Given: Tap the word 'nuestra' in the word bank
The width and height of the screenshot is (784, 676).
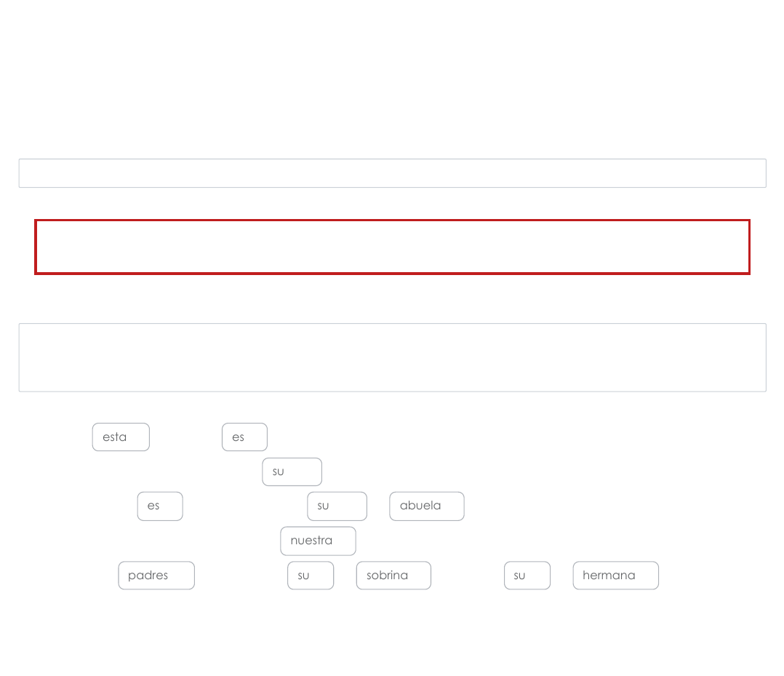Looking at the screenshot, I should 318,541.
